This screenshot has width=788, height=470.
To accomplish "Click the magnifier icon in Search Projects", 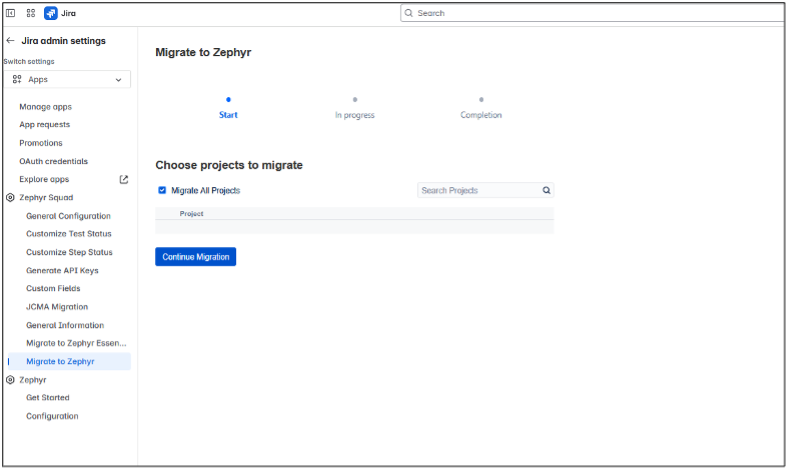I will (x=546, y=190).
